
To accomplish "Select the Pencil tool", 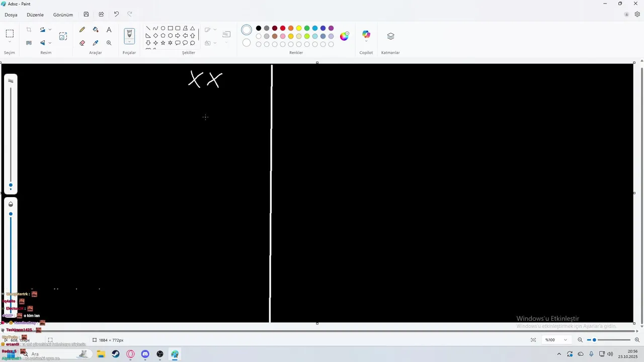I will [82, 30].
